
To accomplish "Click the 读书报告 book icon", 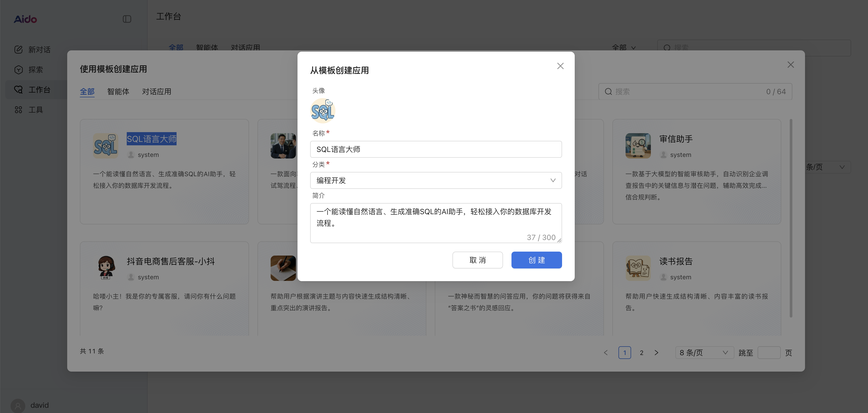I will click(638, 268).
